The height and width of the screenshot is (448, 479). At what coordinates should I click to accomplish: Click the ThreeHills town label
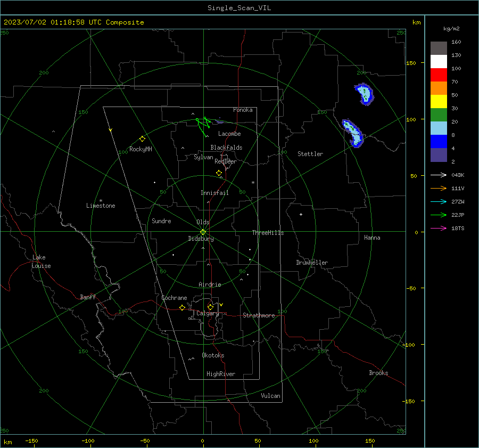point(268,233)
